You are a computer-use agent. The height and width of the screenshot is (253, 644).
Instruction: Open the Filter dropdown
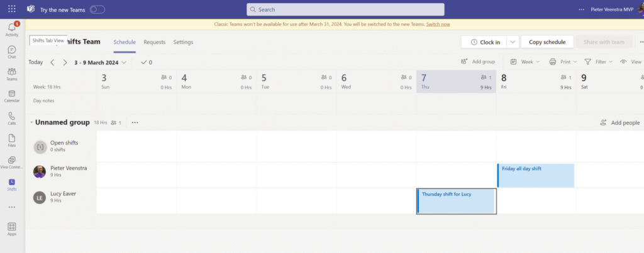coord(599,62)
